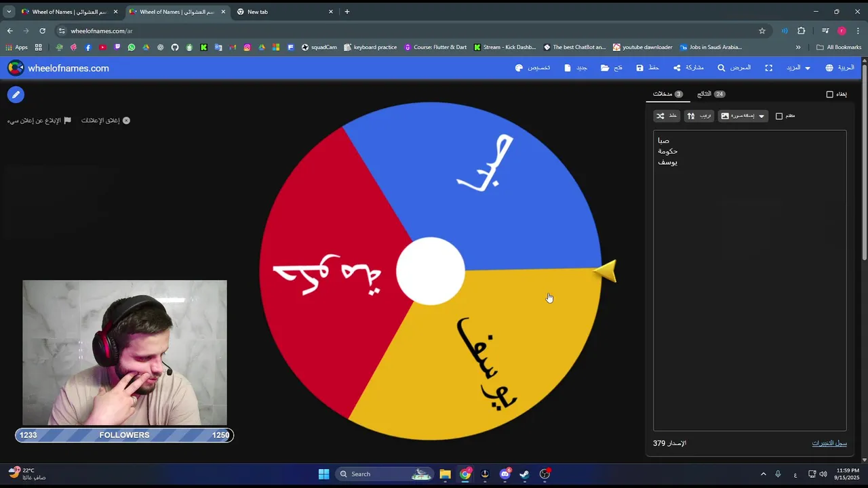Sort the entries with ترتيب
Screen dimensions: 868x488
click(699, 116)
